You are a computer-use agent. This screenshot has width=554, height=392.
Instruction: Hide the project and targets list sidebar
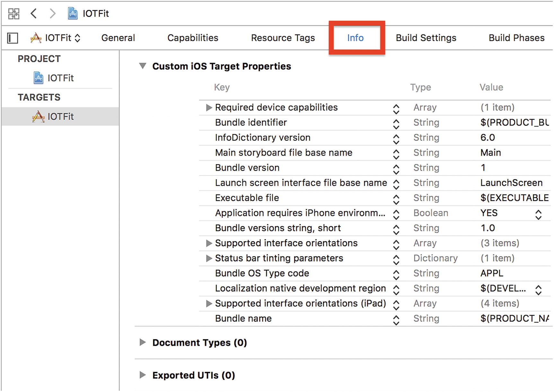13,38
